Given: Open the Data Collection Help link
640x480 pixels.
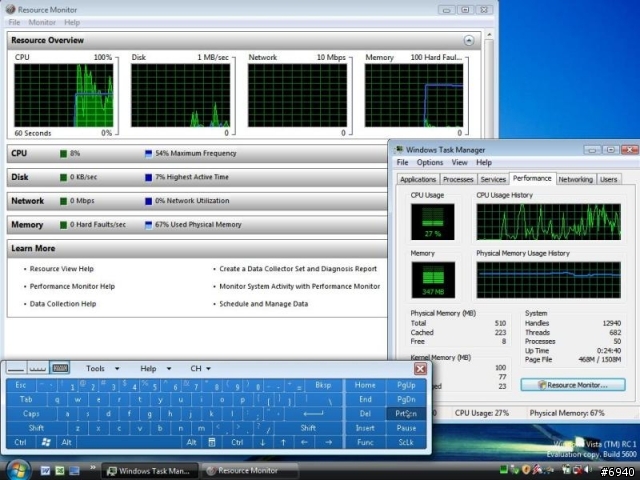Looking at the screenshot, I should pyautogui.click(x=63, y=304).
